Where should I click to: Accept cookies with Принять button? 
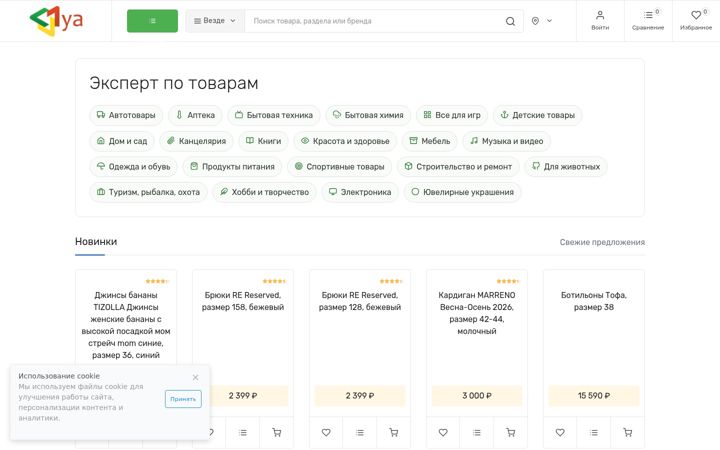(183, 399)
